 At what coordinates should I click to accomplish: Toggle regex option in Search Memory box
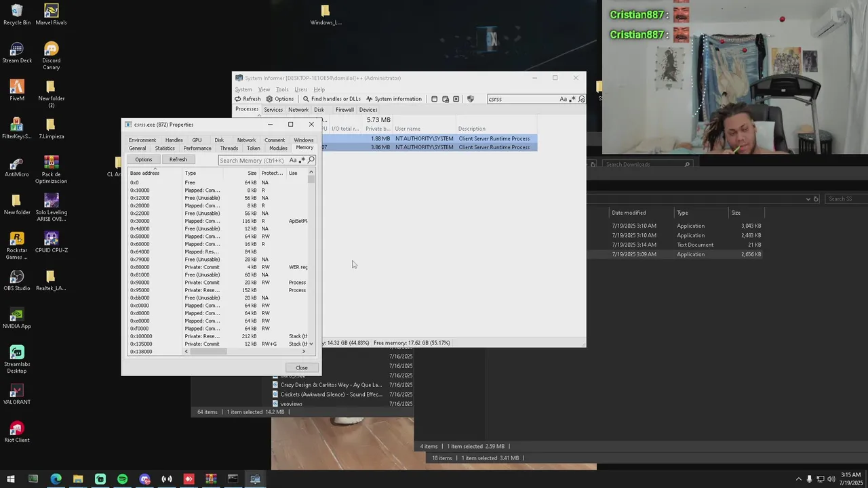pos(302,161)
